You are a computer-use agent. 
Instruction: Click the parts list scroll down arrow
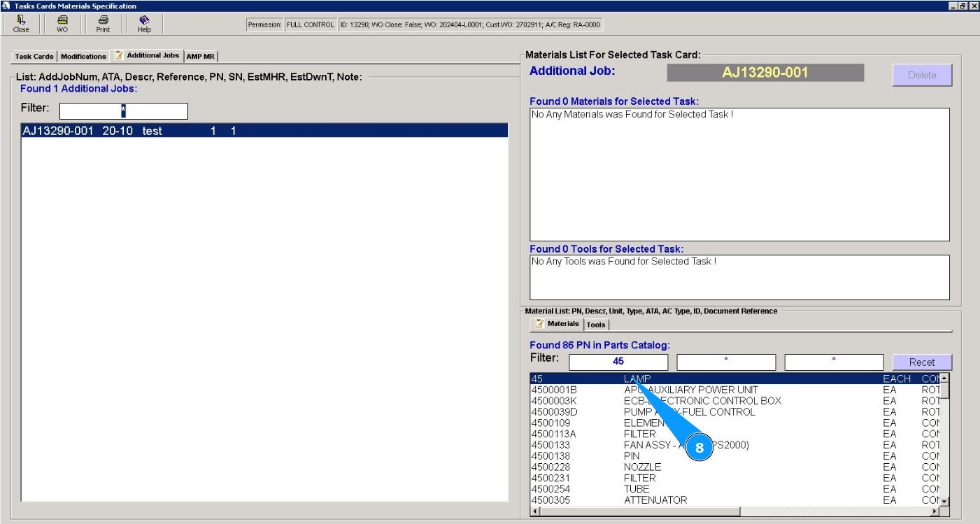coord(944,501)
